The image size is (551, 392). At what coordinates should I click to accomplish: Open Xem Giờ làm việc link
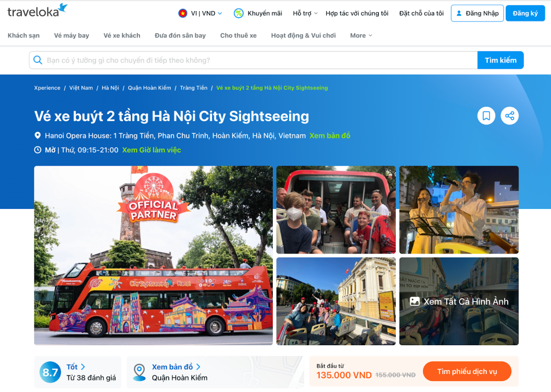[x=152, y=150]
